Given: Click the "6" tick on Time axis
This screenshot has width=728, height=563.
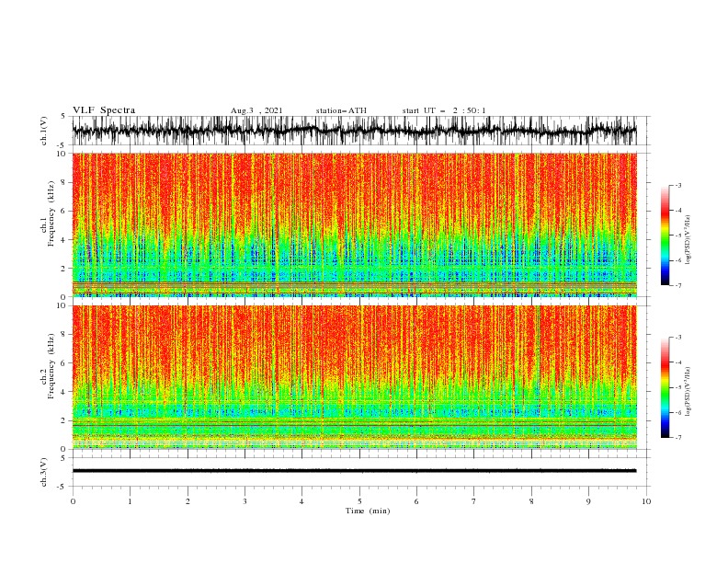Looking at the screenshot, I should 416,501.
